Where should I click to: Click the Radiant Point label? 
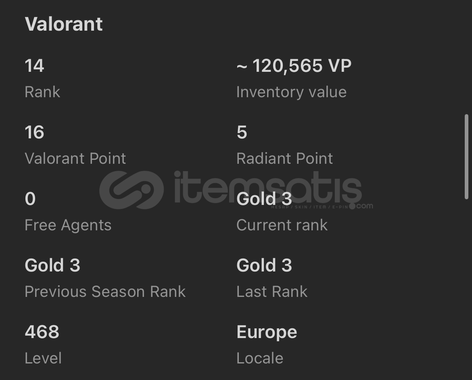tap(285, 159)
